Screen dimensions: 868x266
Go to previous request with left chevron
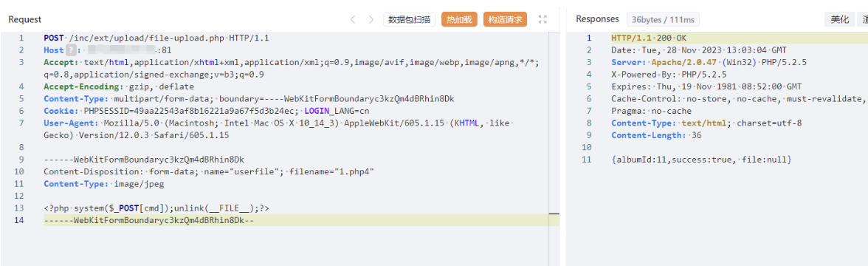pyautogui.click(x=353, y=19)
